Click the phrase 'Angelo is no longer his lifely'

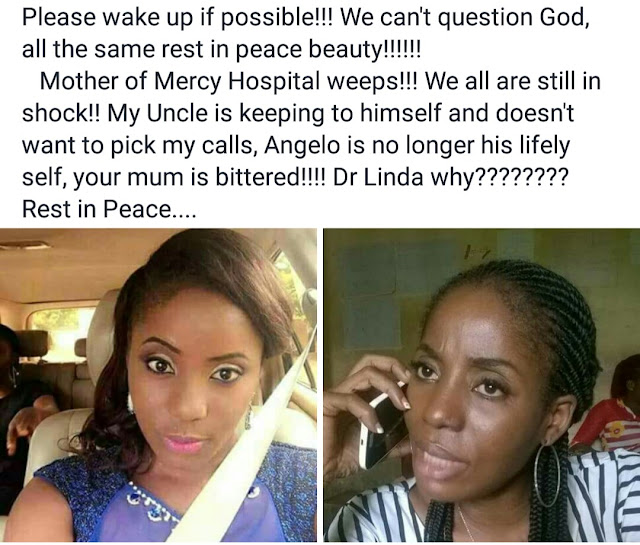[x=416, y=145]
